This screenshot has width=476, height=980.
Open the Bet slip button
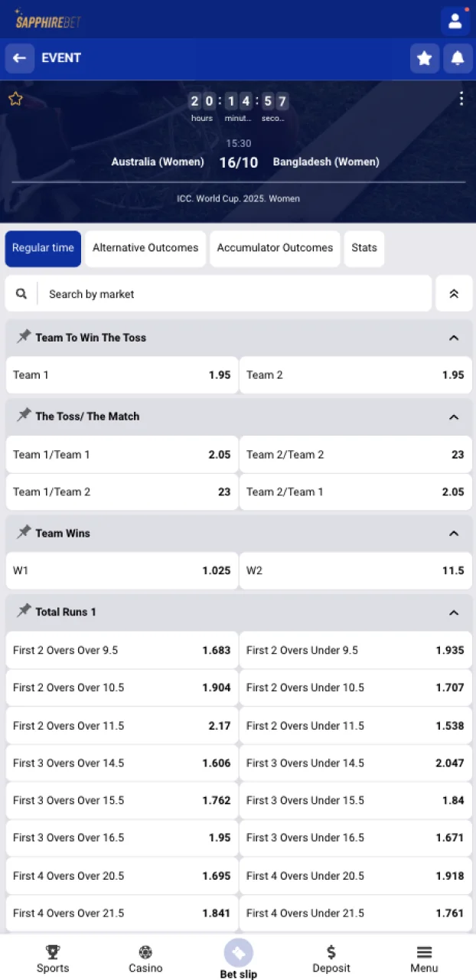pos(238,959)
